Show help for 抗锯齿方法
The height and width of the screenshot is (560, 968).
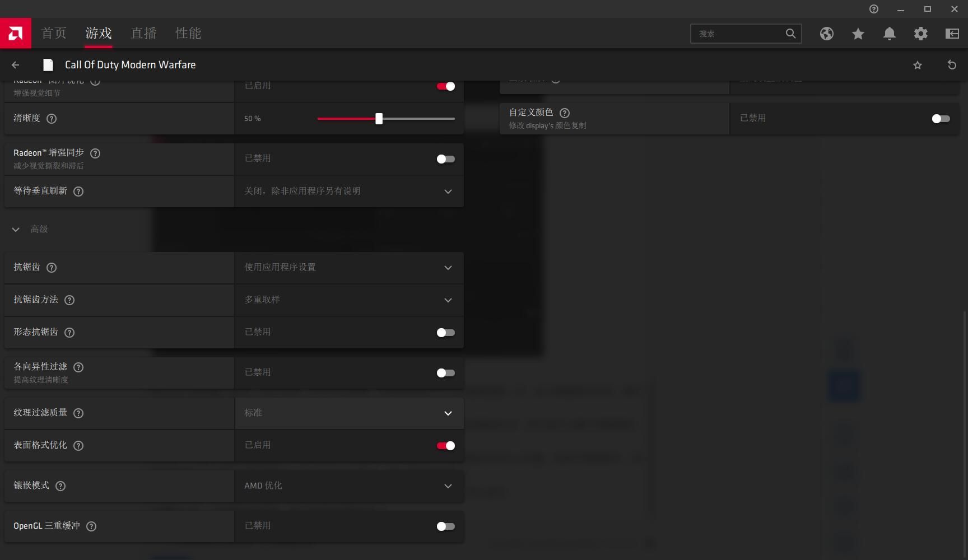[x=69, y=300]
